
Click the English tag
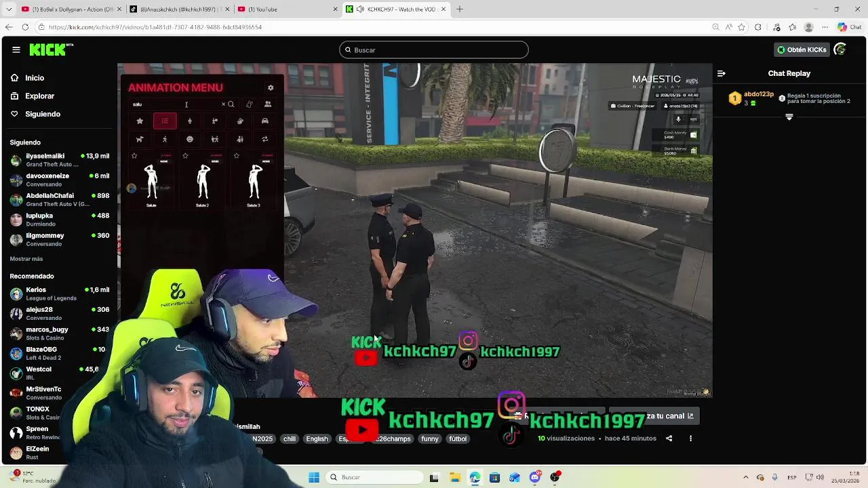[317, 439]
